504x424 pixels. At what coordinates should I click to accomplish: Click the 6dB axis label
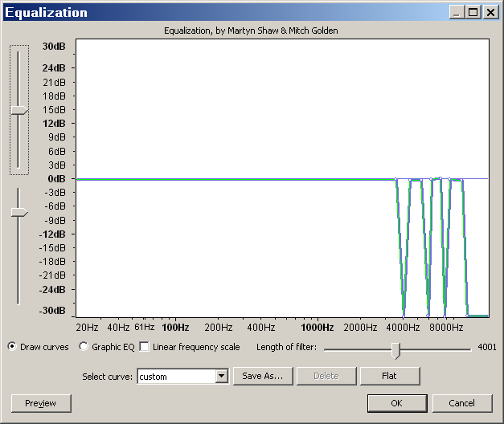(57, 151)
